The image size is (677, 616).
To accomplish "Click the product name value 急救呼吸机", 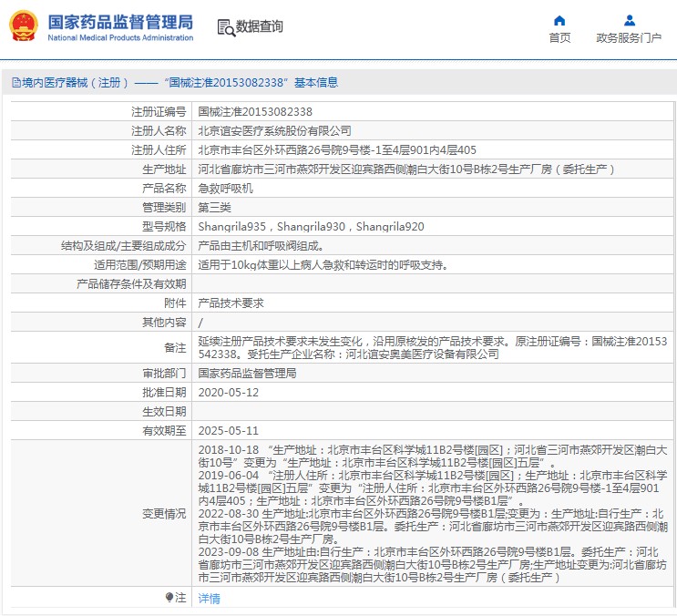I will (226, 188).
